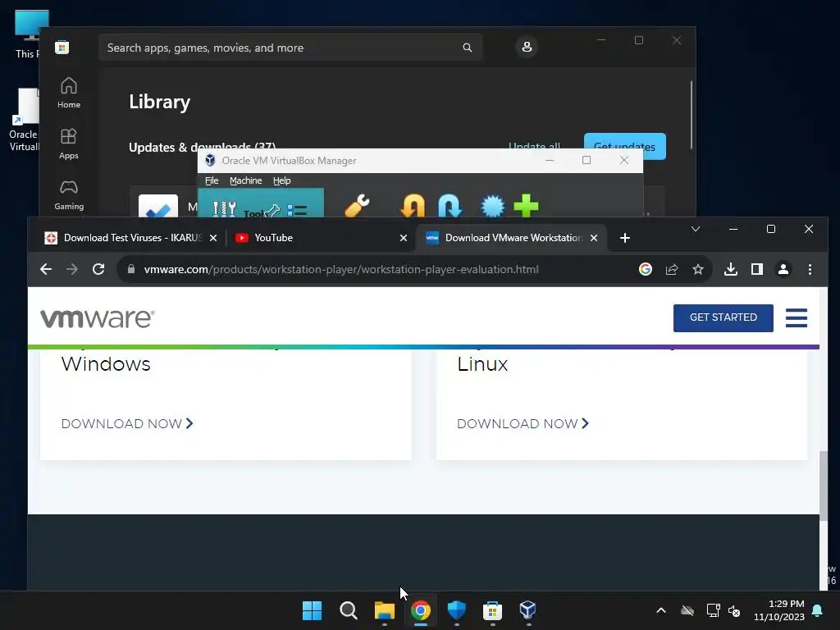This screenshot has width=840, height=630.
Task: Close the IKARUS test viruses tab
Action: tap(213, 238)
